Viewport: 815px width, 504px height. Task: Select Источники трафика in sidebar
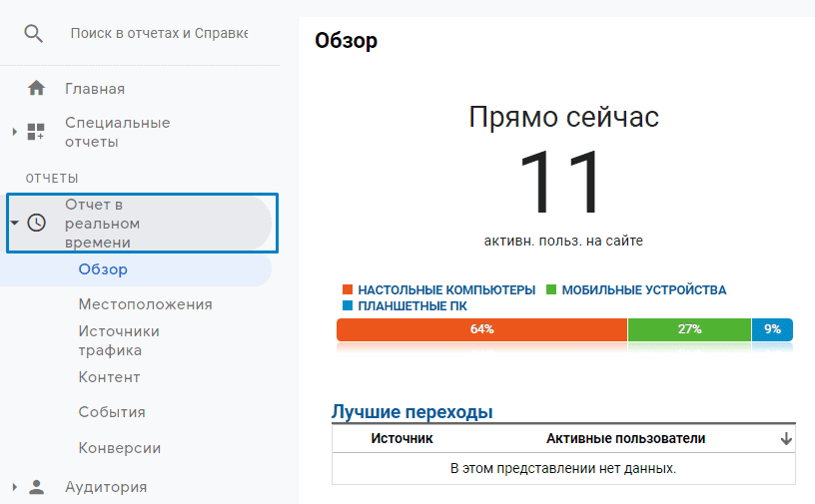tap(119, 340)
